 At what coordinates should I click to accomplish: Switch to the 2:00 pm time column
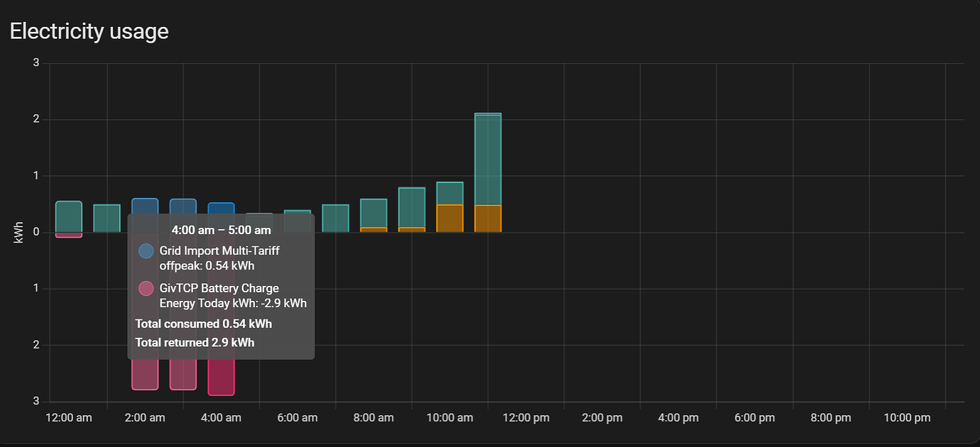(x=602, y=418)
